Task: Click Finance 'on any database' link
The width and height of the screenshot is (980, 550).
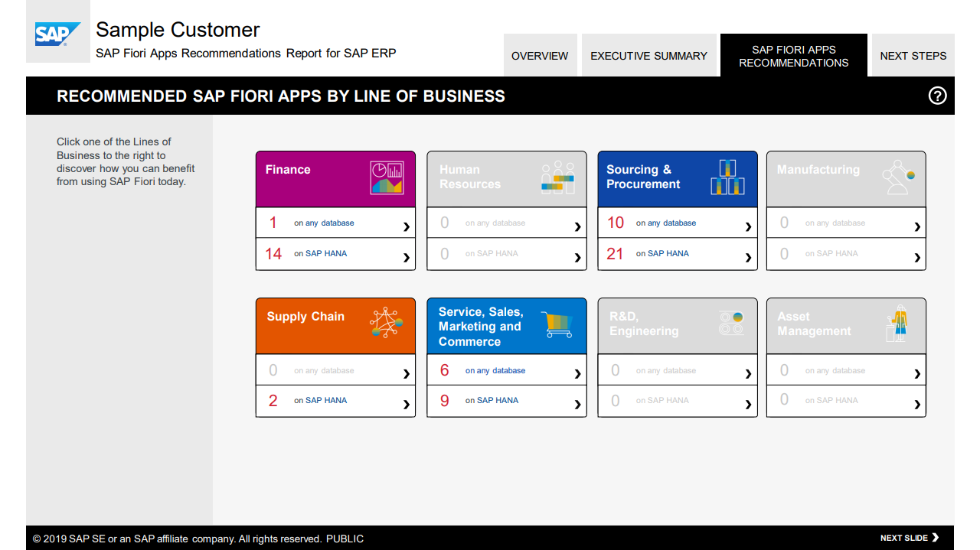Action: tap(324, 223)
